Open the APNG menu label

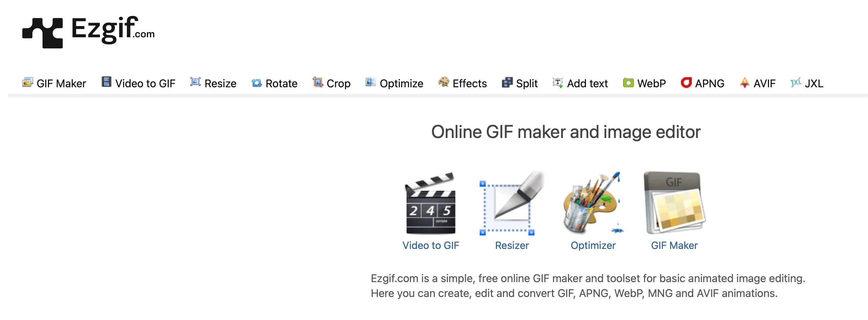[710, 84]
